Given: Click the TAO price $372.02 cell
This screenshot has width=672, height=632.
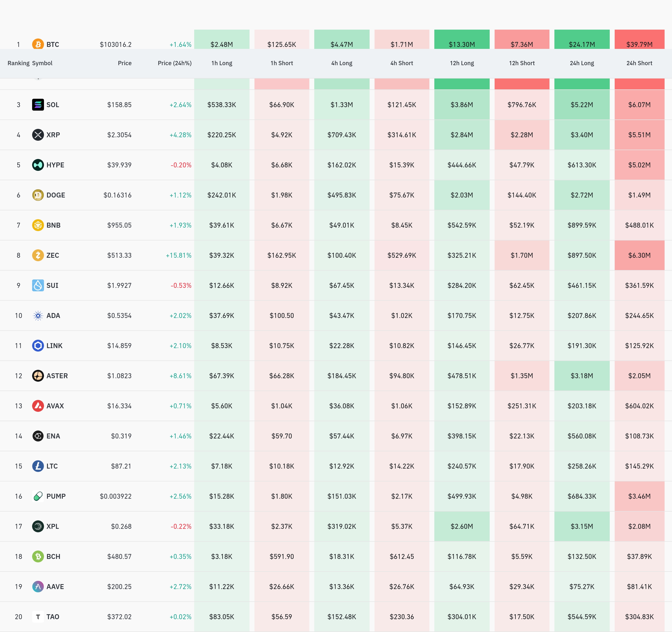Looking at the screenshot, I should (x=119, y=617).
